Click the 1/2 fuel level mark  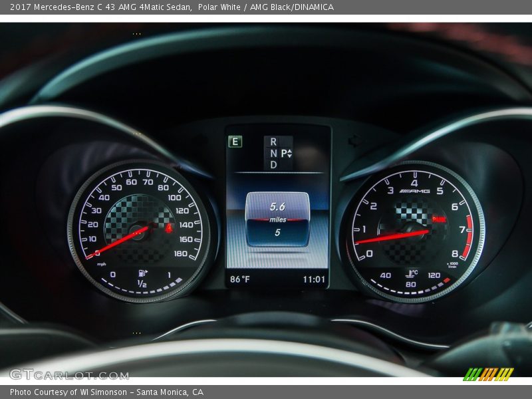tap(142, 284)
